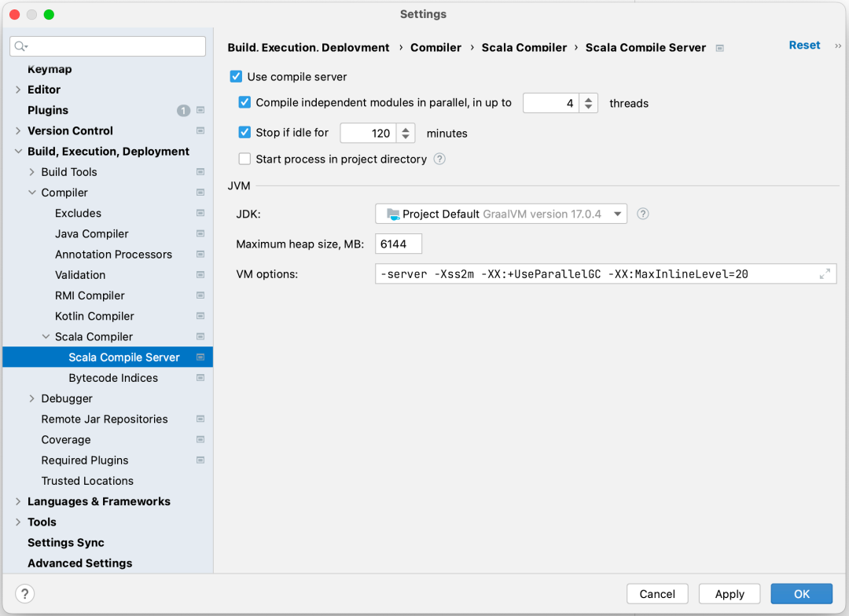Screen dimensions: 849x616
Task: Toggle Compile independent modules in parallel checkbox
Action: tap(244, 102)
